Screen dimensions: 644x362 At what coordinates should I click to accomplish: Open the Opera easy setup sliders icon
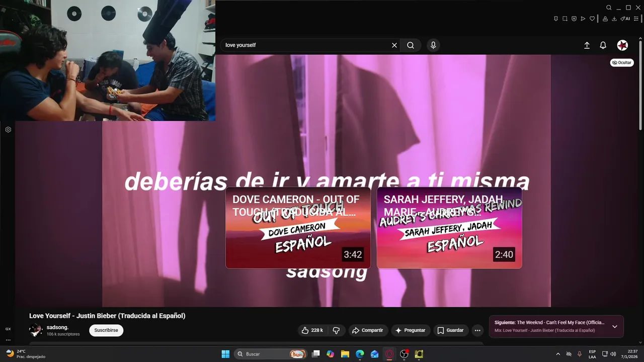pyautogui.click(x=636, y=19)
